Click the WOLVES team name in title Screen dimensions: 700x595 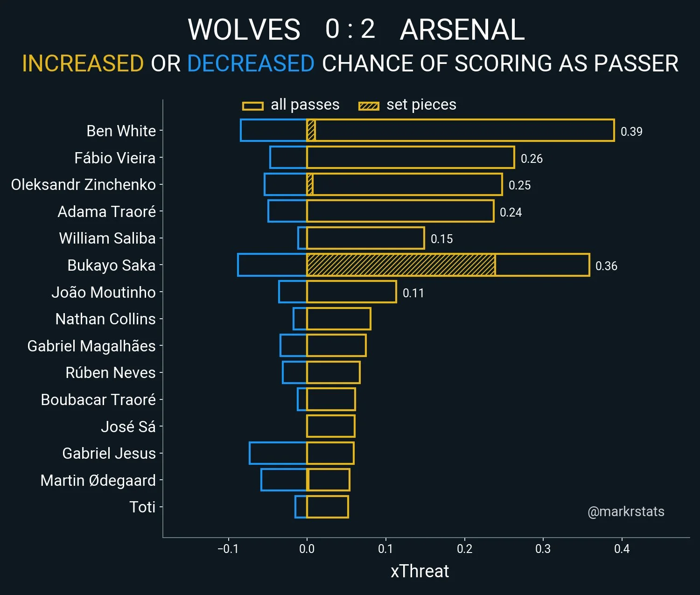[244, 30]
